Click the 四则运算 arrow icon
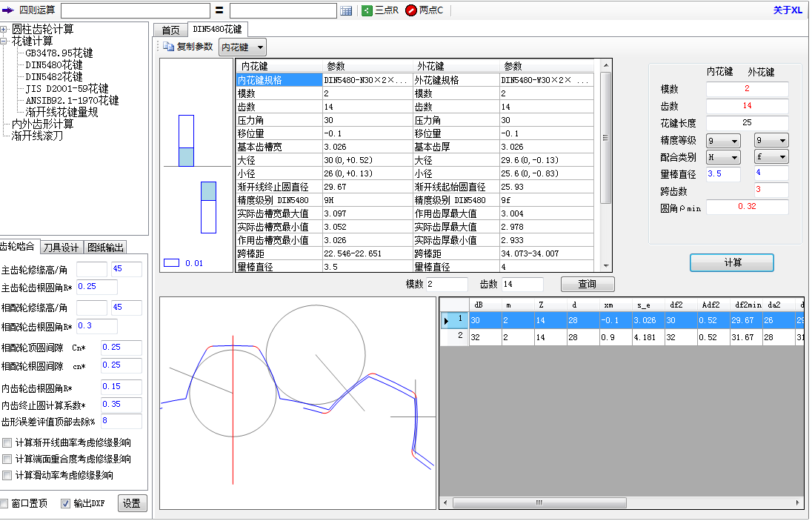Viewport: 812px width, 521px height. (x=7, y=10)
